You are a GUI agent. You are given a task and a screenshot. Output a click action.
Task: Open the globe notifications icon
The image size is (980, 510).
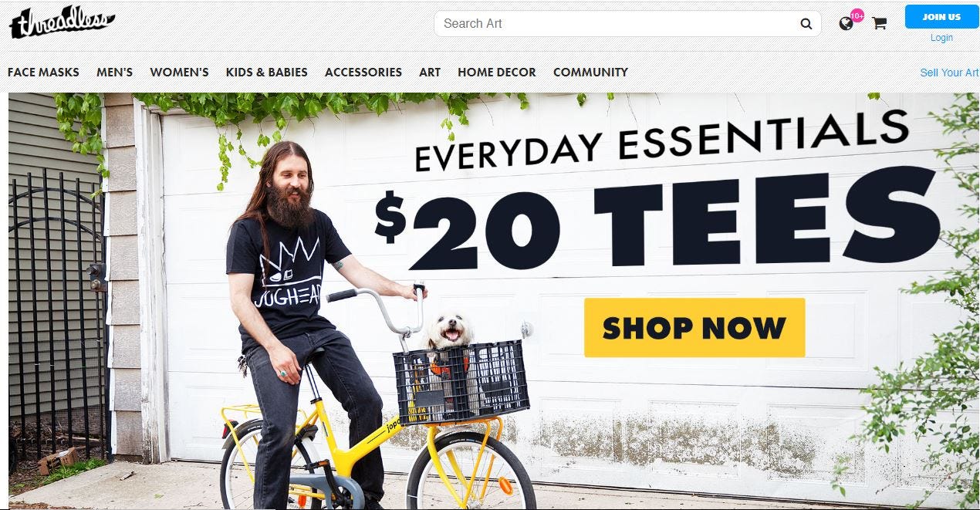pyautogui.click(x=847, y=24)
